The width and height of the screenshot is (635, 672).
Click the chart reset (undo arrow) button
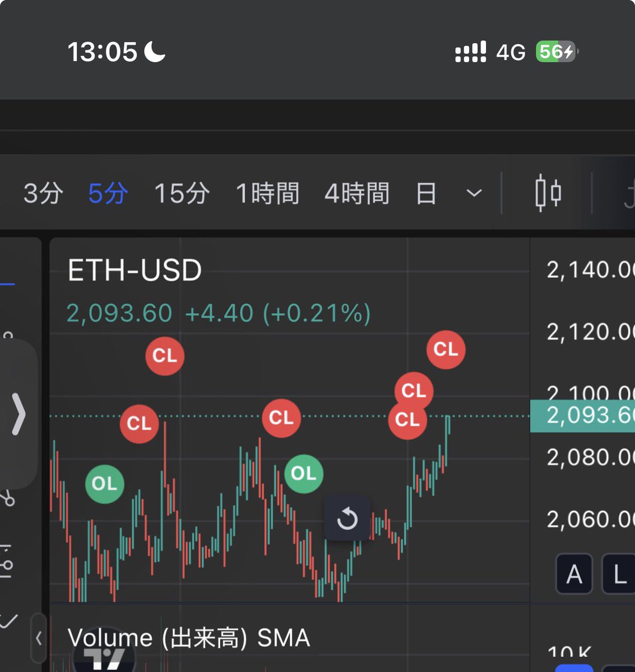point(347,519)
